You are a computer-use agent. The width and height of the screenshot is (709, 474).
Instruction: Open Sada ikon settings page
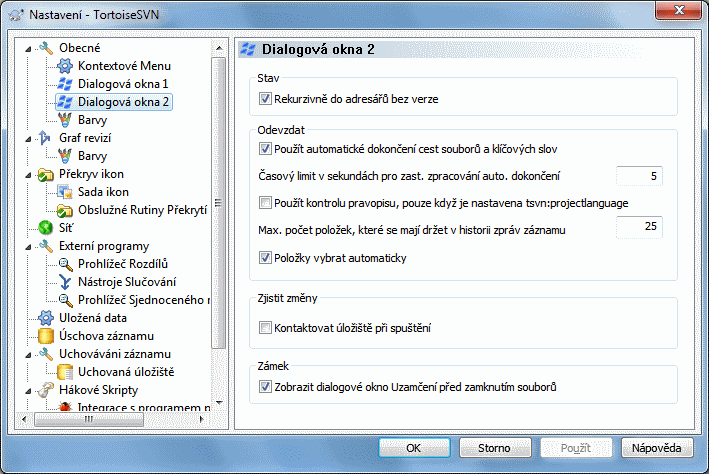103,192
